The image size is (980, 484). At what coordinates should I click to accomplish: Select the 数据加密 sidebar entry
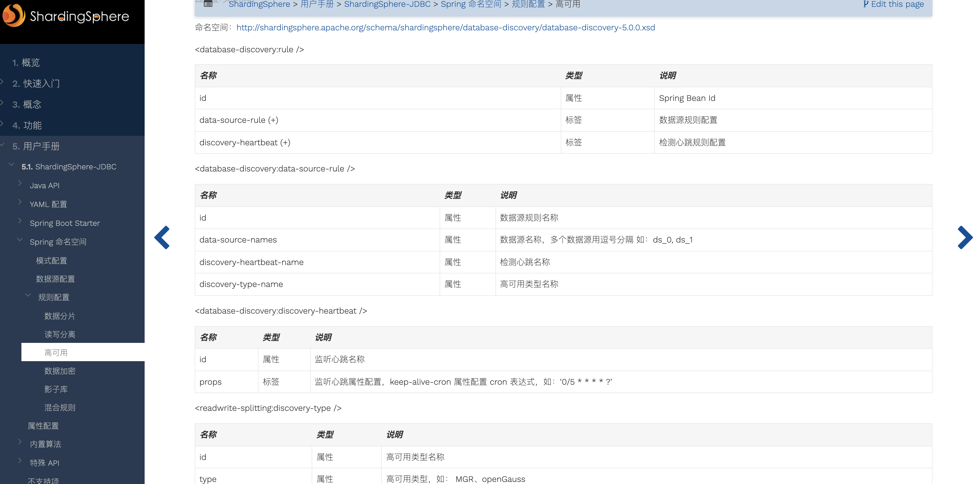click(x=60, y=371)
